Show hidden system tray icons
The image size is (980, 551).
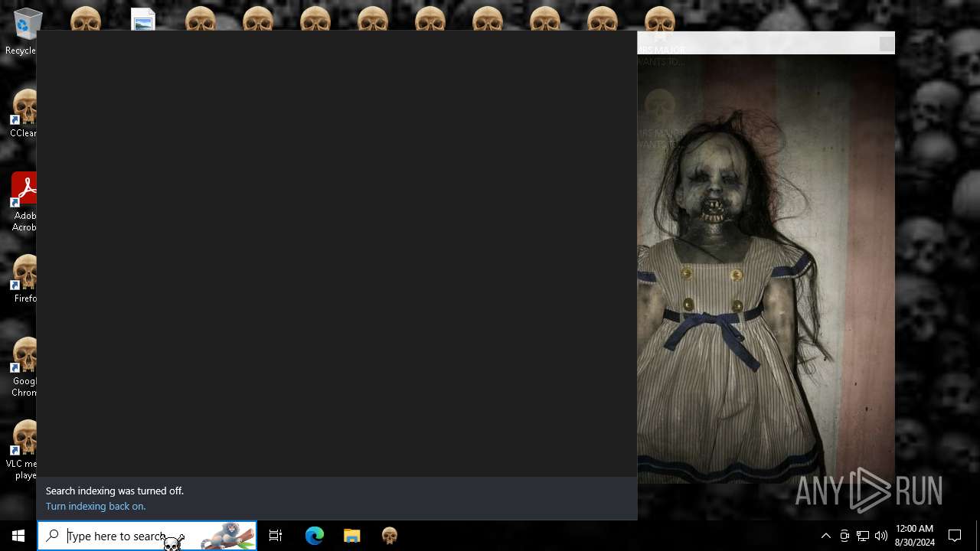(x=826, y=536)
